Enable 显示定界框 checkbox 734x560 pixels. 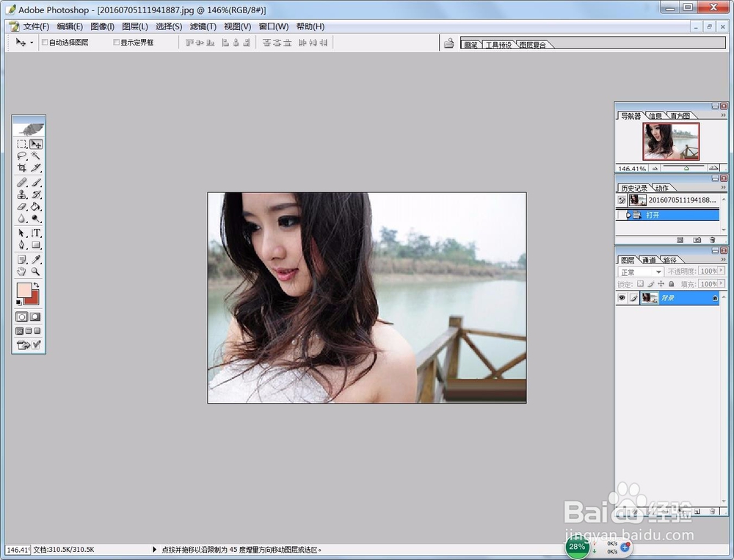[117, 42]
